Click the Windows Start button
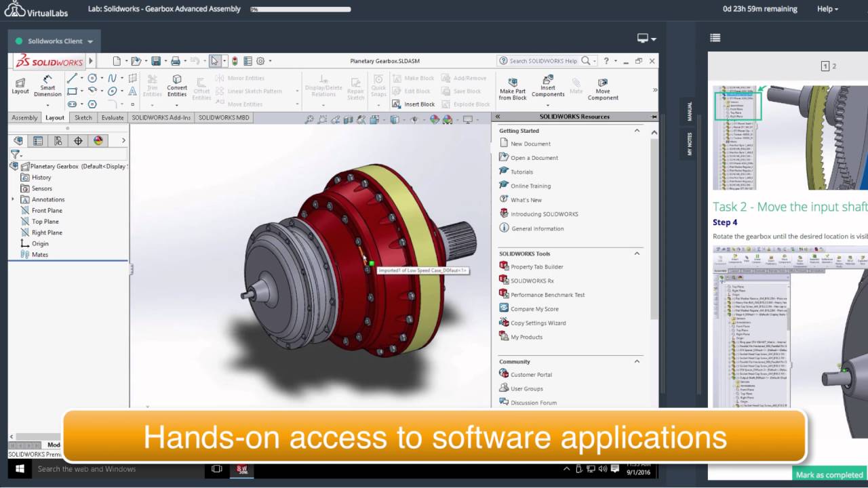 click(x=19, y=468)
